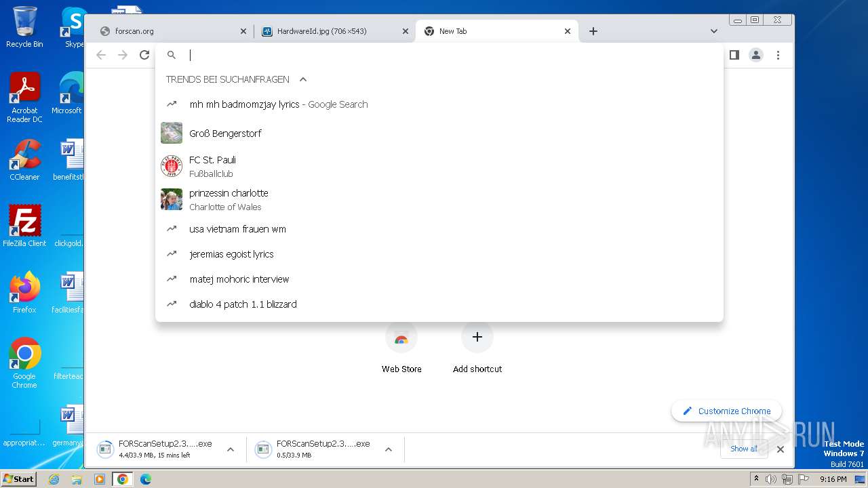The image size is (868, 488).
Task: Select suggestion Groß Bengerstorf
Action: click(x=439, y=134)
